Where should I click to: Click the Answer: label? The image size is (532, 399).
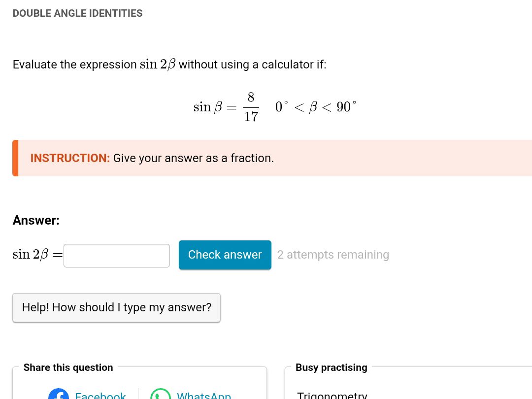point(36,220)
